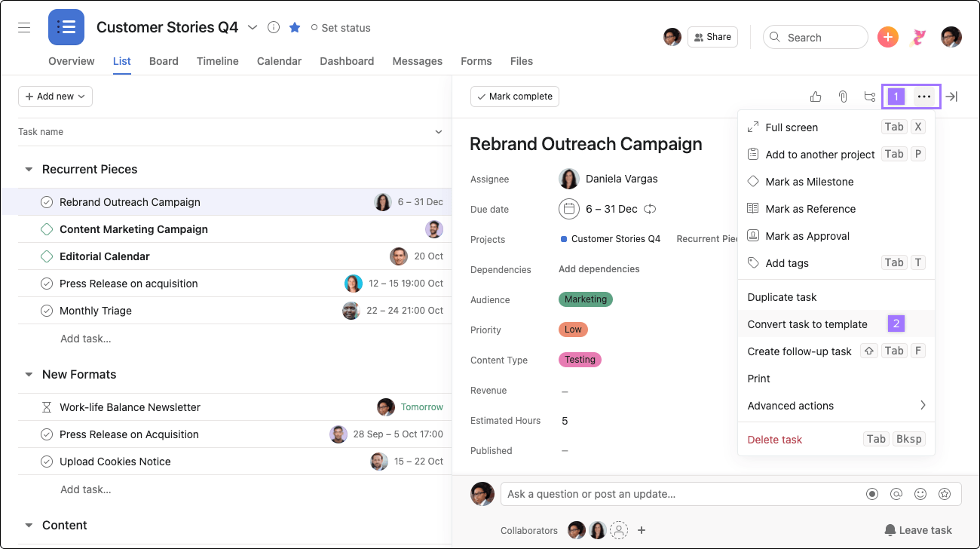The height and width of the screenshot is (549, 980).
Task: Complete the Upload Cookies Notice checkmark
Action: (x=47, y=462)
